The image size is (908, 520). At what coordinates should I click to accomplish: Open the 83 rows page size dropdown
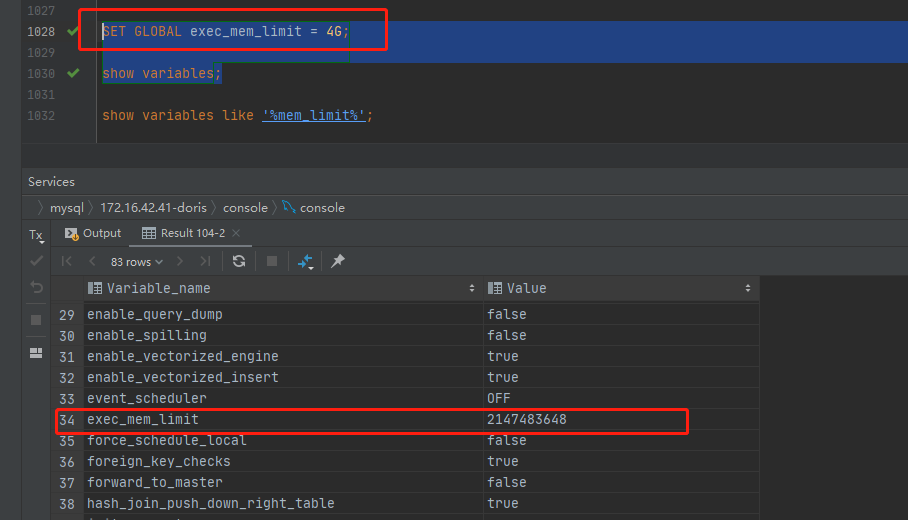[x=137, y=261]
